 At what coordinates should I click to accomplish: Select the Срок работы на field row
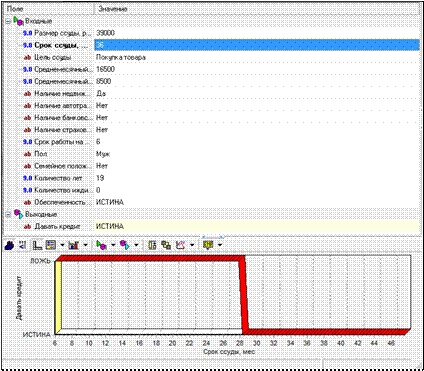[211, 142]
